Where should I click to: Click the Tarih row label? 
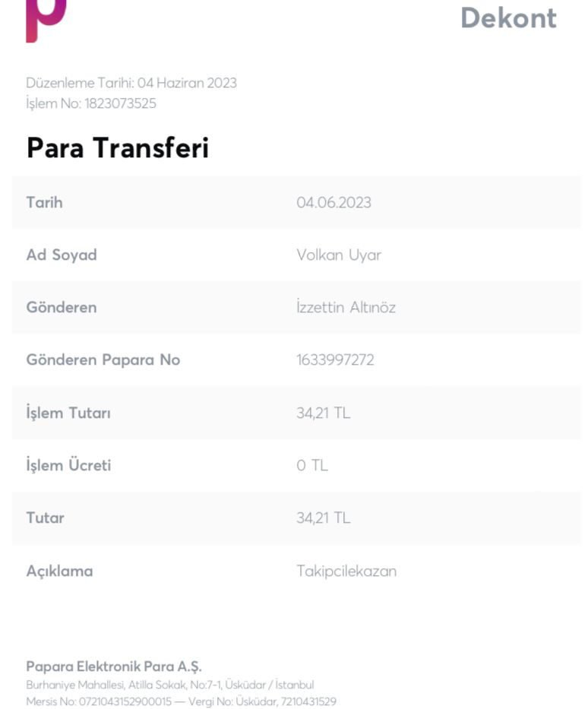44,202
